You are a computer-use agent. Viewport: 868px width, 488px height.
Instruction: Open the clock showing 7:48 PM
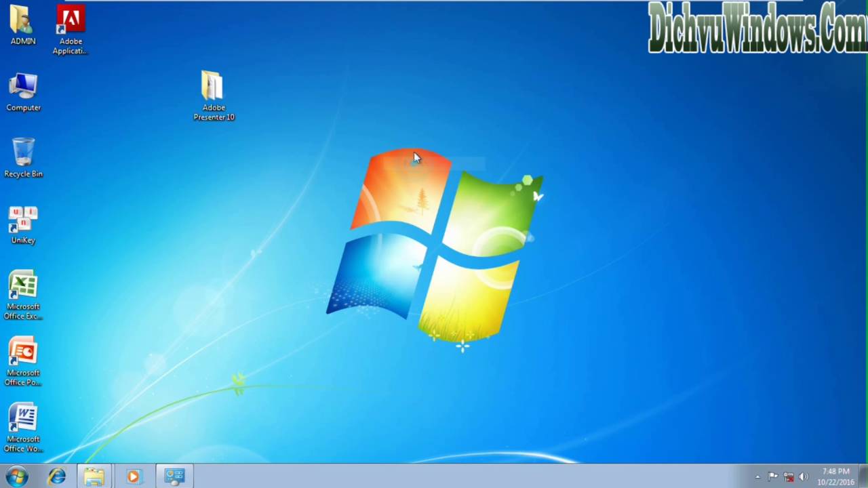tap(835, 476)
